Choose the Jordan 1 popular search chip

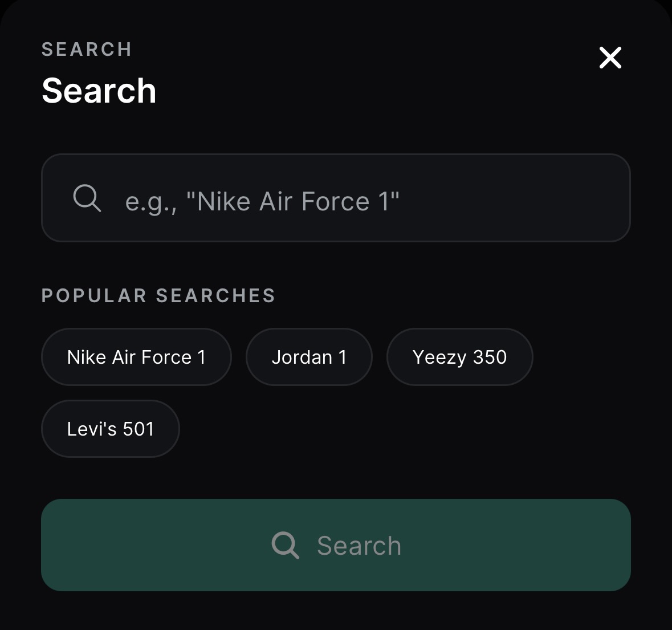coord(309,357)
